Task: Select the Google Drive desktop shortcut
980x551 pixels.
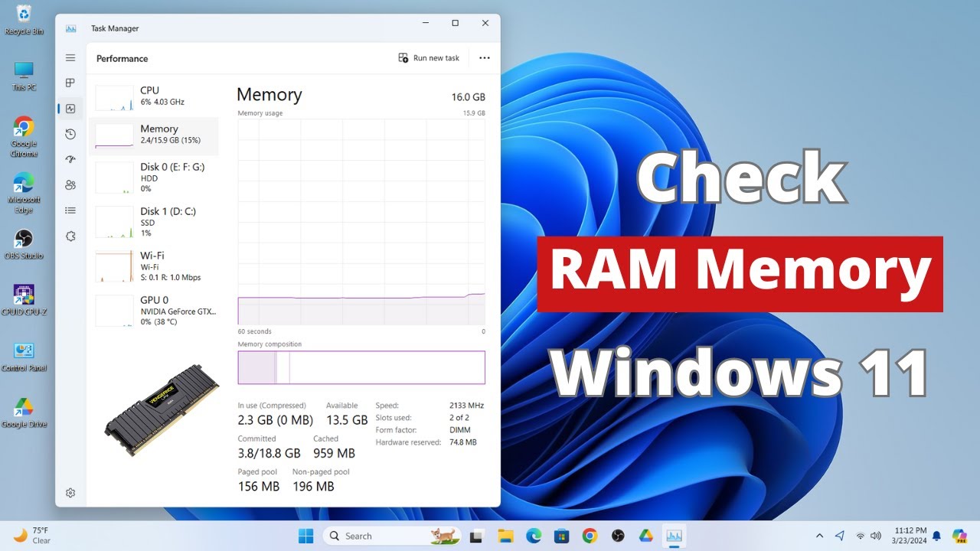Action: [x=24, y=412]
